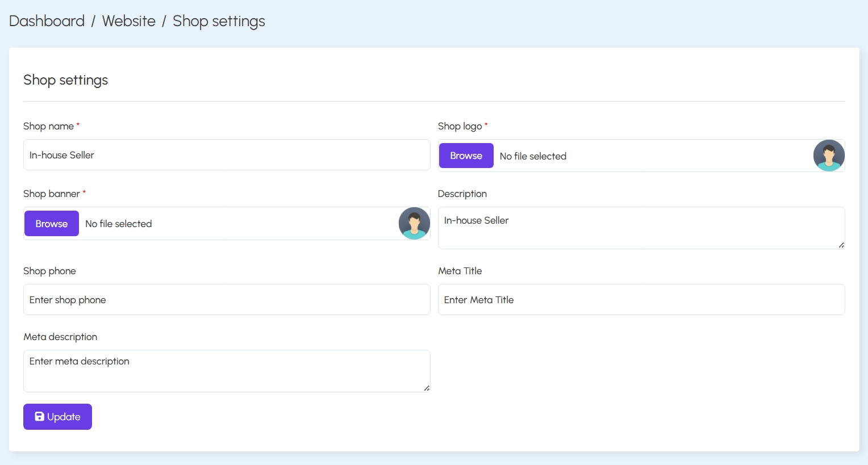Screen dimensions: 868x465
Task: Click the 'Shop name' label
Action: (48, 126)
